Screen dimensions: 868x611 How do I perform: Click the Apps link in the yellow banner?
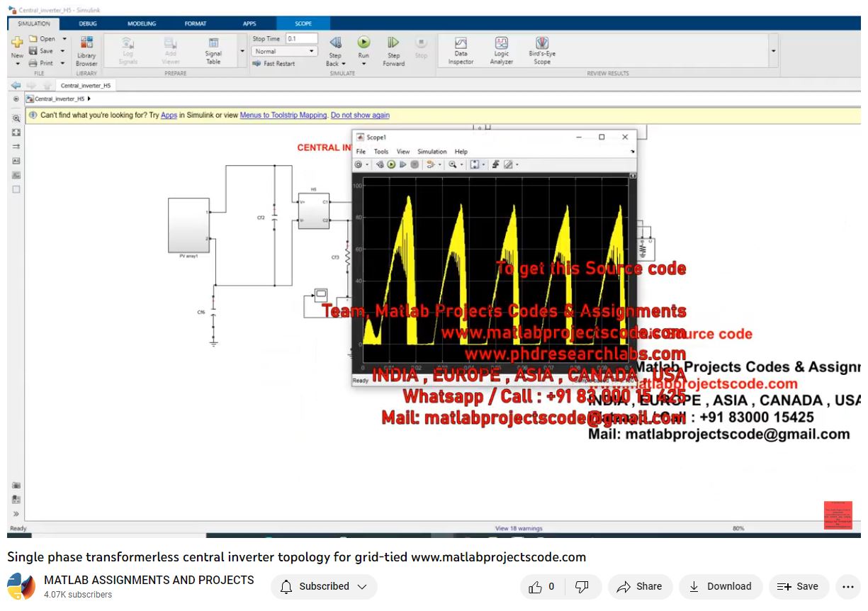pos(169,115)
